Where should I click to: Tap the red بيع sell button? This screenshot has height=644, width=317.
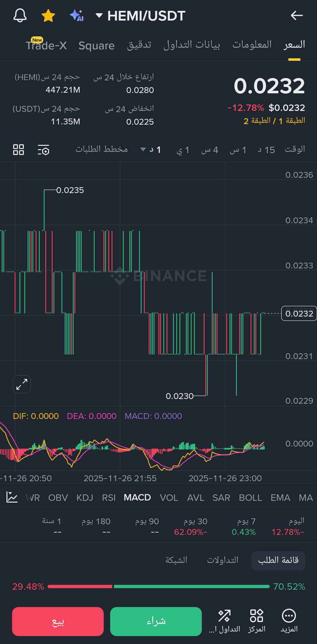tap(58, 621)
